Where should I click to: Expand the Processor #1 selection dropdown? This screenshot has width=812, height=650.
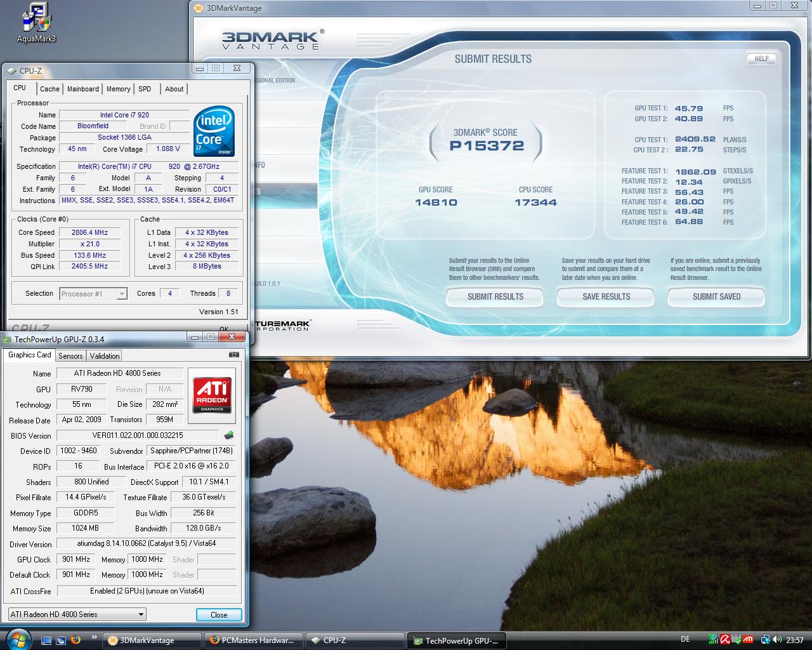pos(93,294)
